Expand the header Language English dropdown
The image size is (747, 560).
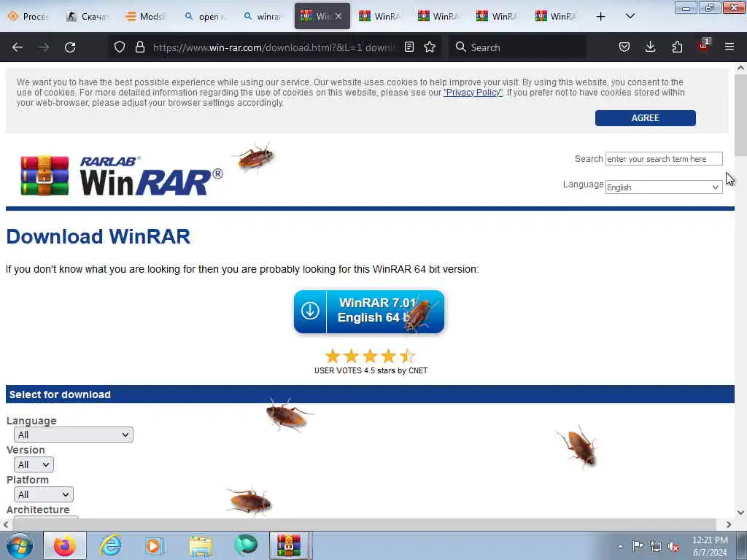point(664,187)
